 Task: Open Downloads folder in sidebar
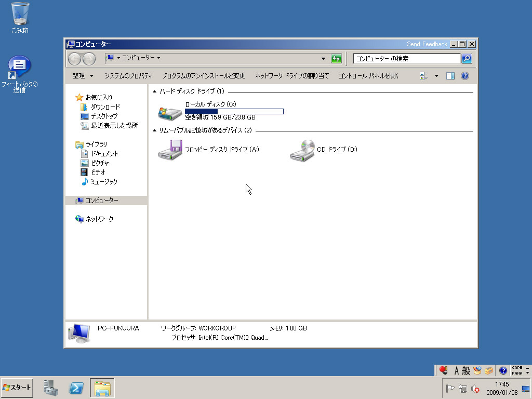point(101,107)
